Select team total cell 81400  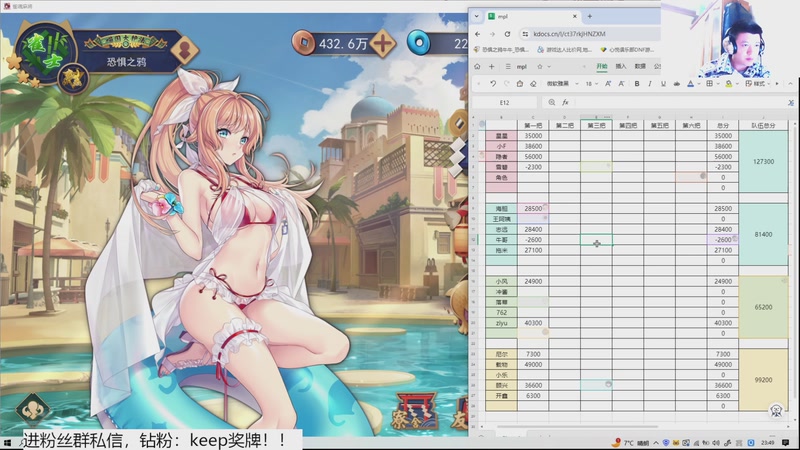(763, 235)
